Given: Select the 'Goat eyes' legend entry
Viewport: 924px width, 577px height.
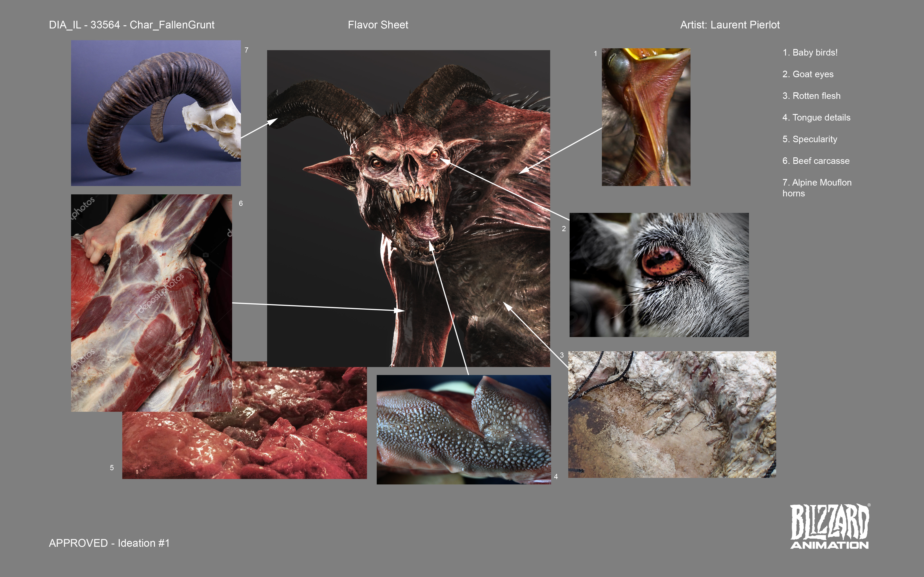Looking at the screenshot, I should point(808,74).
